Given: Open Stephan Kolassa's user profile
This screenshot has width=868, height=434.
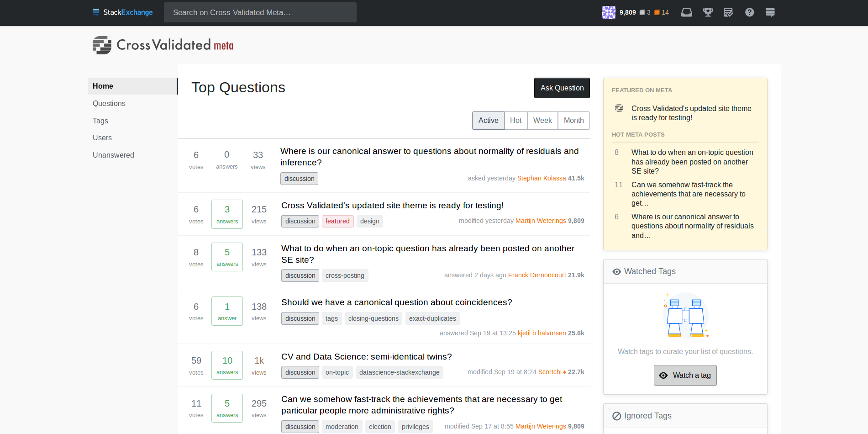Looking at the screenshot, I should tap(542, 178).
